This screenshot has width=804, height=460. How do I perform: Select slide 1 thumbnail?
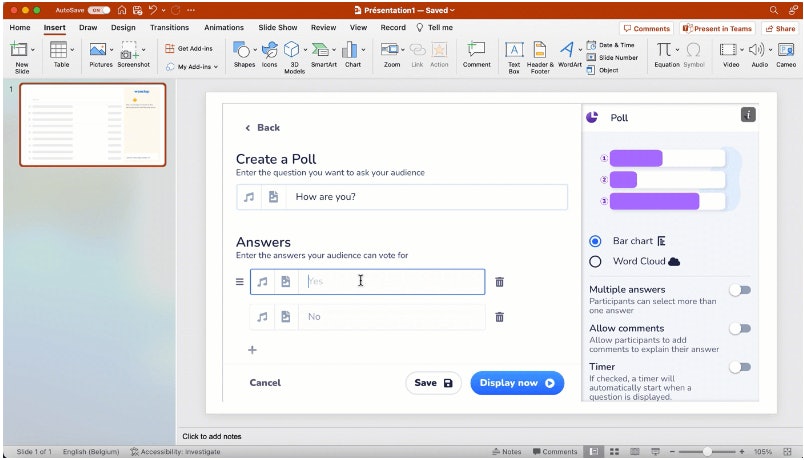tap(93, 125)
